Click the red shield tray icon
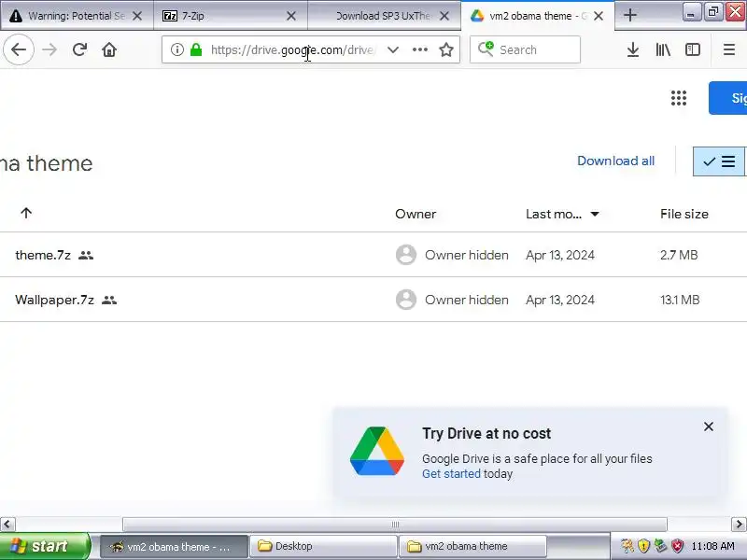This screenshot has height=560, width=747. 677,546
